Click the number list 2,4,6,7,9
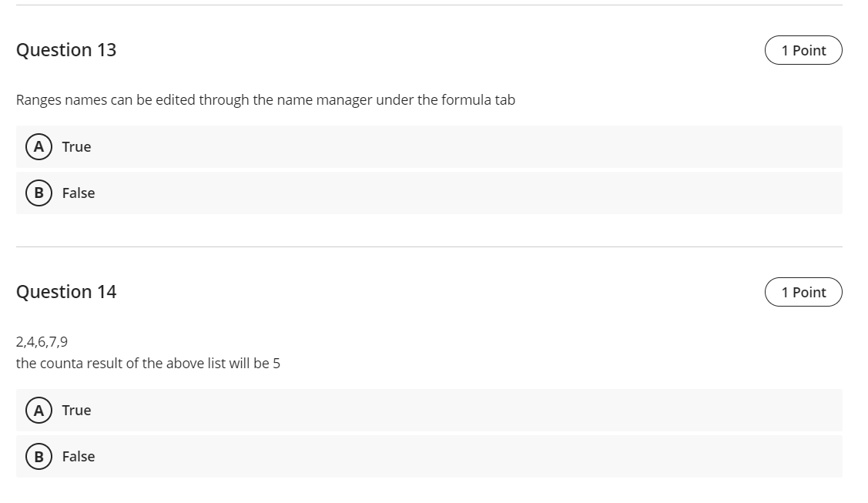 [42, 341]
